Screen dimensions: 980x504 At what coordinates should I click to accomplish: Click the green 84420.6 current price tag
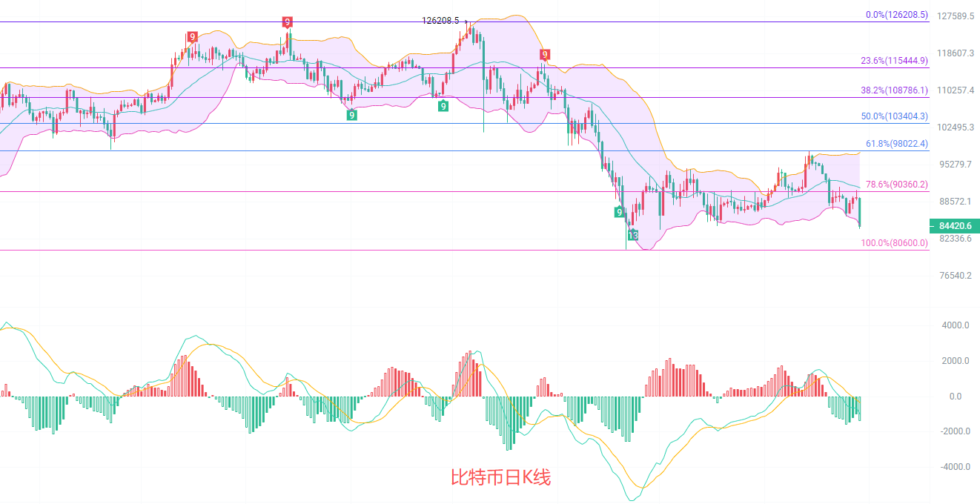tap(954, 225)
